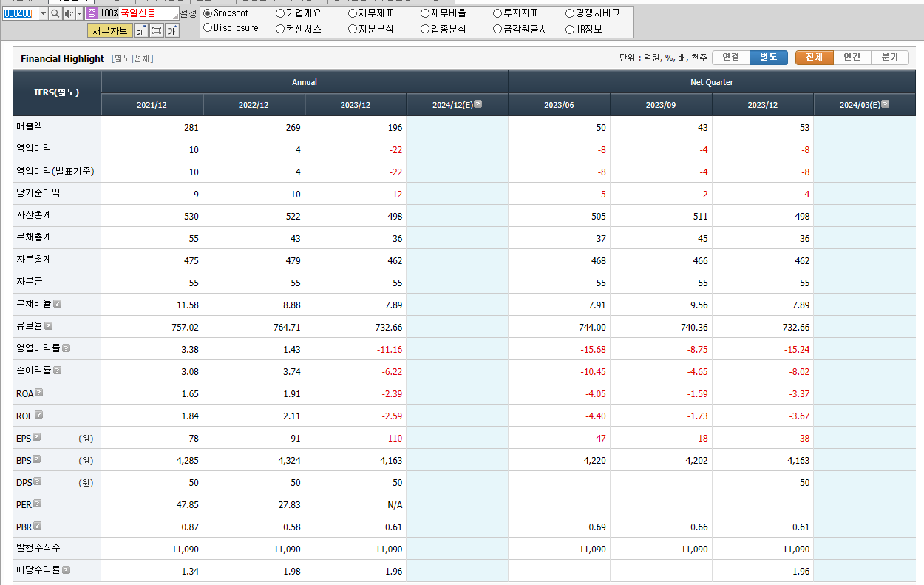Open the speaker options dropdown arrow
Screen dimensions: 924x585
click(x=79, y=13)
